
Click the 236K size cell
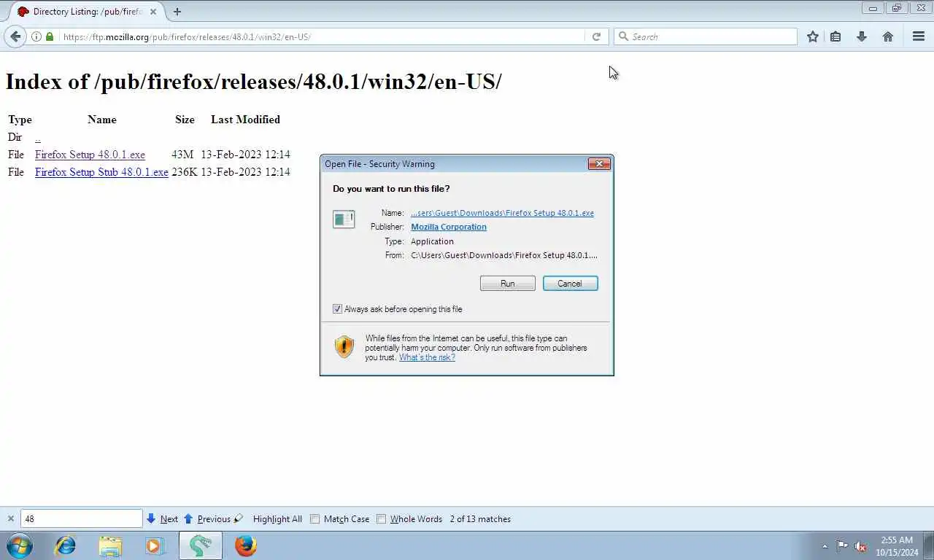pos(185,172)
